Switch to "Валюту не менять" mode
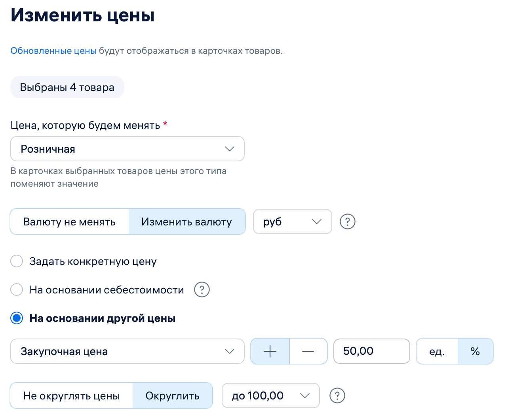The height and width of the screenshot is (420, 506). click(x=69, y=221)
